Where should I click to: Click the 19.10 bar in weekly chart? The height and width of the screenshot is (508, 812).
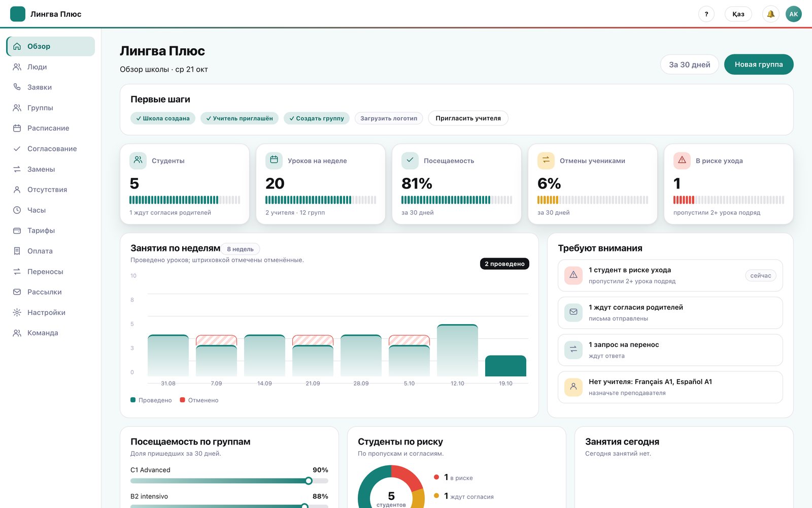(505, 366)
